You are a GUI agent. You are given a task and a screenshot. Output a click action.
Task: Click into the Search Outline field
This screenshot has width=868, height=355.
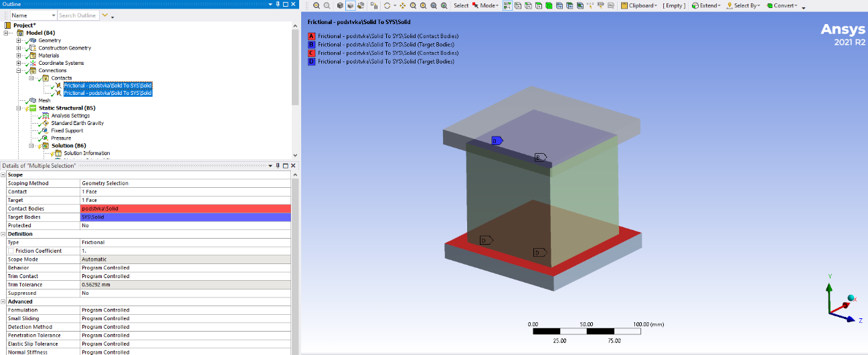tap(78, 15)
